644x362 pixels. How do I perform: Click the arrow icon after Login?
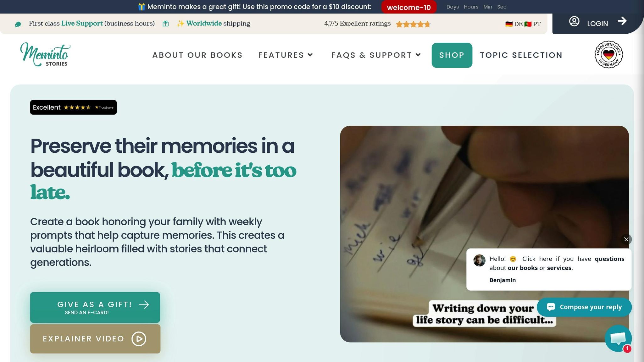622,21
